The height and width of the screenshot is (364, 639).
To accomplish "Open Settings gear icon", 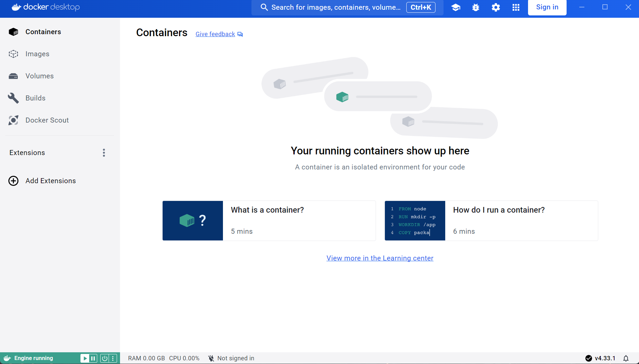I will coord(496,7).
